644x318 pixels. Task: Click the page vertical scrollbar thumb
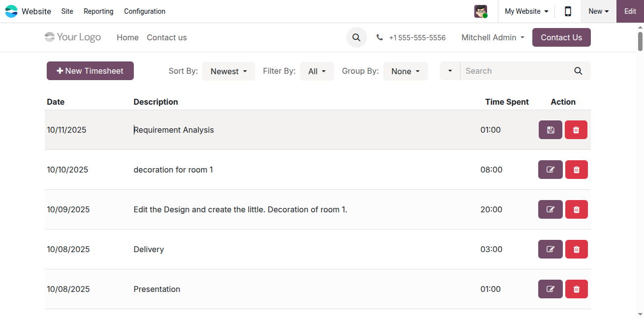click(x=640, y=41)
